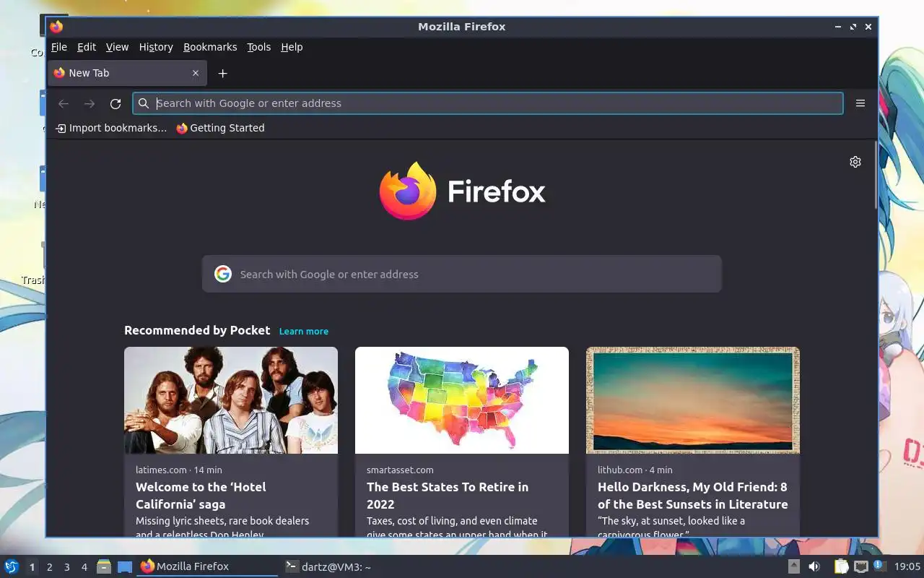Open clipboard manager tray icon
The image size is (924, 578).
tap(842, 566)
